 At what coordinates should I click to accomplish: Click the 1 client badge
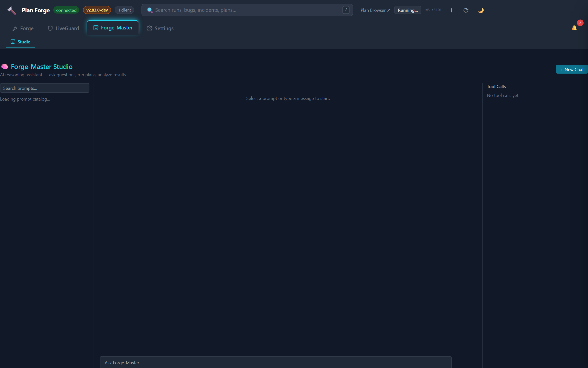(x=124, y=10)
